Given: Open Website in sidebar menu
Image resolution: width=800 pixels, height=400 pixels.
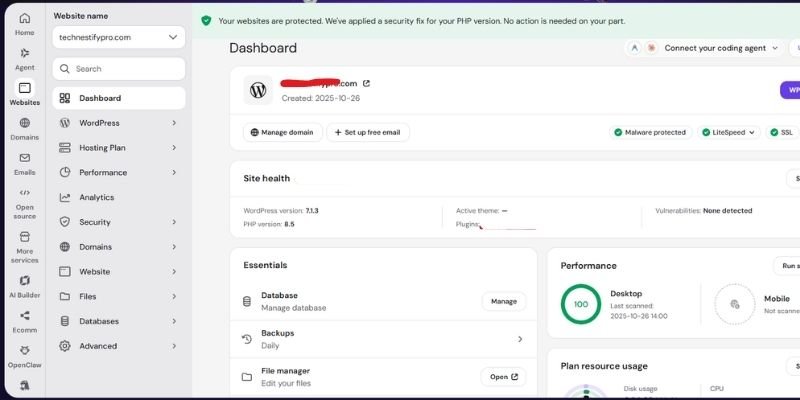Looking at the screenshot, I should tap(119, 271).
